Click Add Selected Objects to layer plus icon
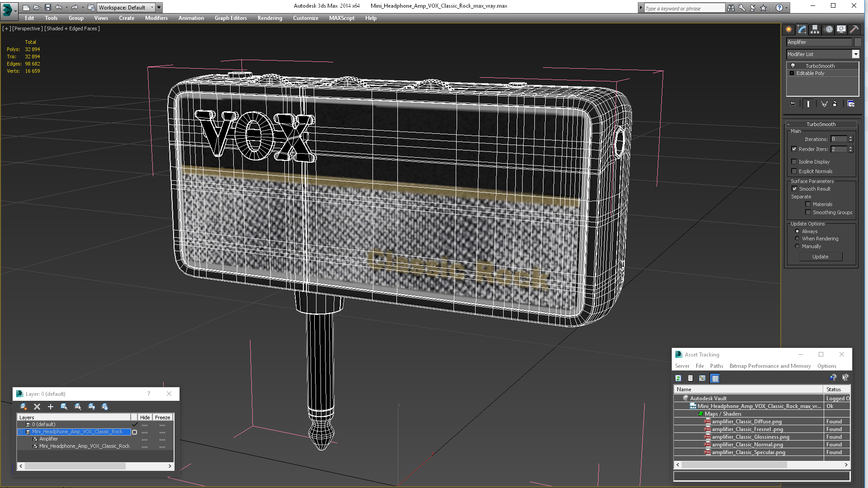This screenshot has width=868, height=488. [x=51, y=407]
